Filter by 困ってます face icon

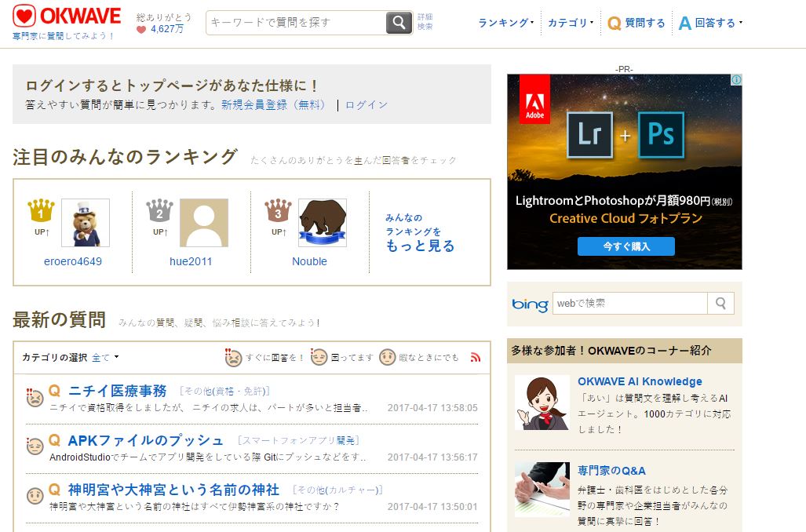[x=319, y=357]
